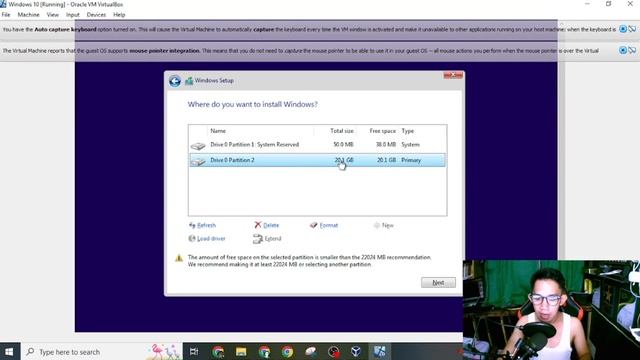Click the drive icon of Partition 1
This screenshot has width=640, height=360.
(198, 146)
